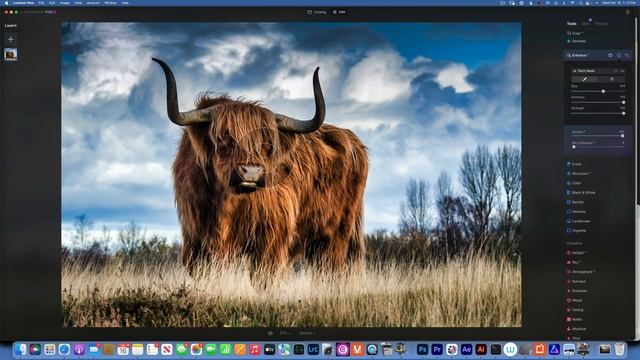Select the highland cow layer thumbnail
The image size is (640, 360).
pyautogui.click(x=11, y=54)
